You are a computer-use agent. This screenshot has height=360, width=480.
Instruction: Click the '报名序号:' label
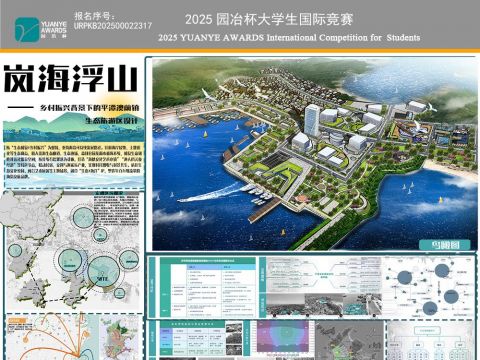pyautogui.click(x=94, y=16)
